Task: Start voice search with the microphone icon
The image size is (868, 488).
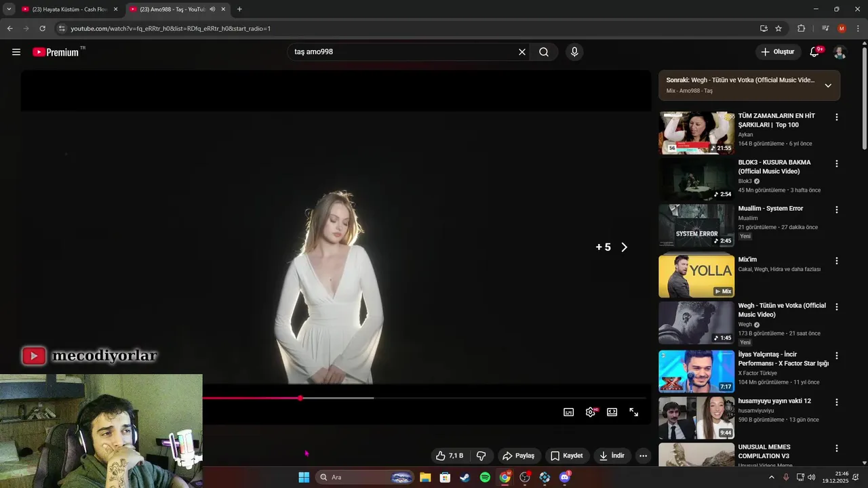Action: pos(574,52)
